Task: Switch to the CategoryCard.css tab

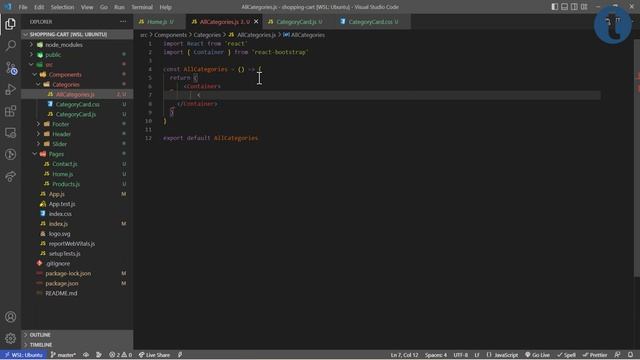Action: point(372,22)
